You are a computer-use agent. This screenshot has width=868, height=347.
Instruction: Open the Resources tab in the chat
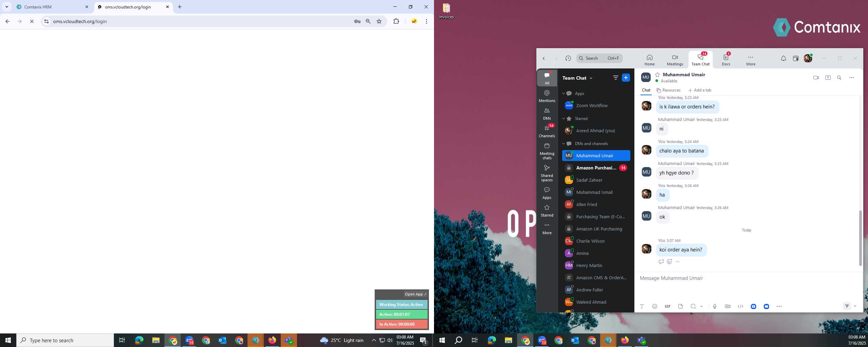(669, 90)
